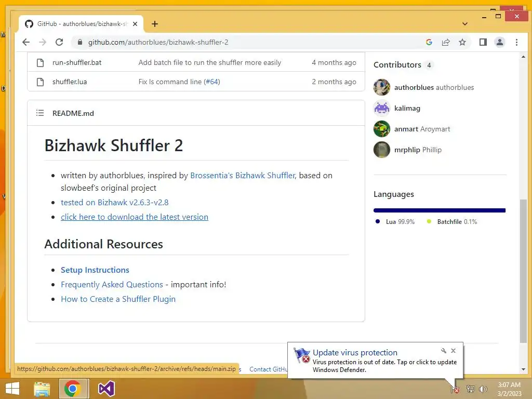
Task: Click the run-shuffler.bat file icon
Action: pyautogui.click(x=40, y=62)
